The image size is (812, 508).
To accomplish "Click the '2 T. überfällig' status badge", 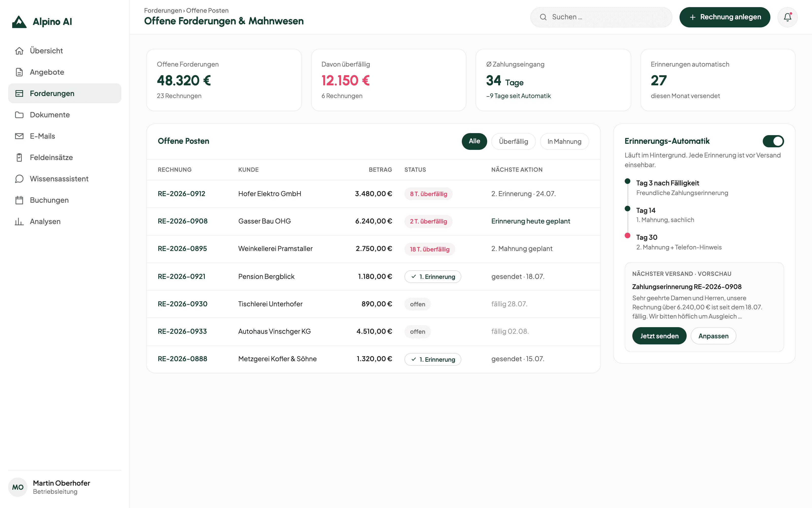I will click(x=428, y=221).
